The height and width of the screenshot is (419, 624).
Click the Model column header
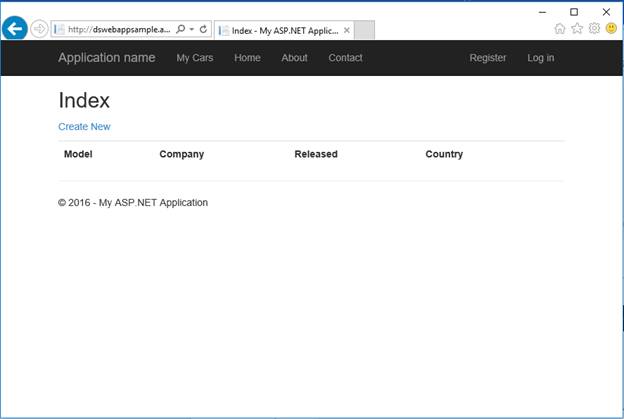(x=78, y=154)
